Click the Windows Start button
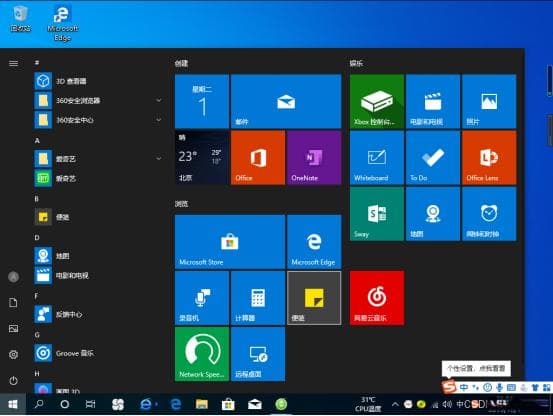Image resolution: width=553 pixels, height=416 pixels. pos(13,404)
